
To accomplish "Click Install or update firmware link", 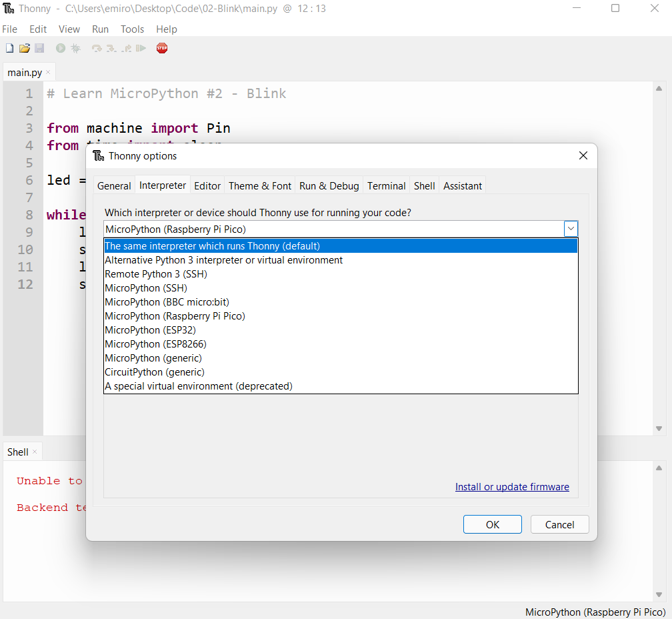I will point(512,487).
